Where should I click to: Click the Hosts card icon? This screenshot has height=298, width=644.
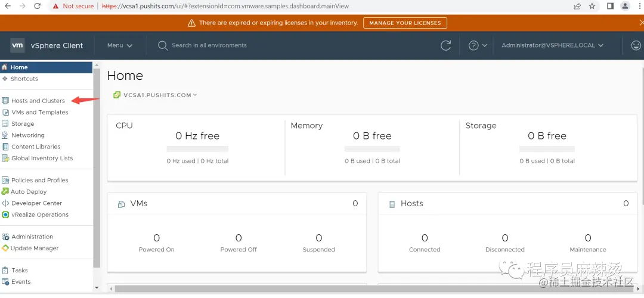(x=392, y=204)
